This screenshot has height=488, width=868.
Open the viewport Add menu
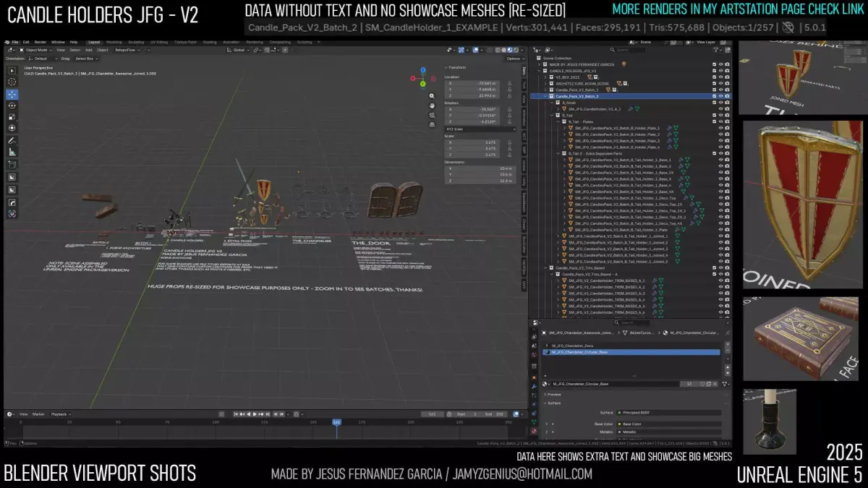[x=88, y=50]
